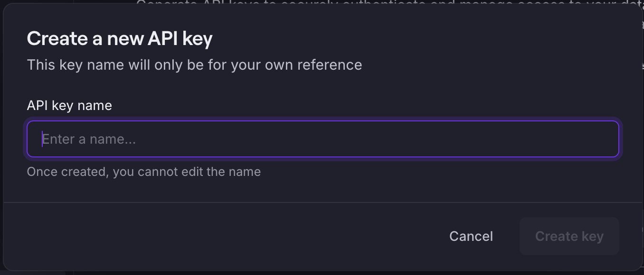The height and width of the screenshot is (275, 644).
Task: Click the text cursor in the name field
Action: (42, 139)
